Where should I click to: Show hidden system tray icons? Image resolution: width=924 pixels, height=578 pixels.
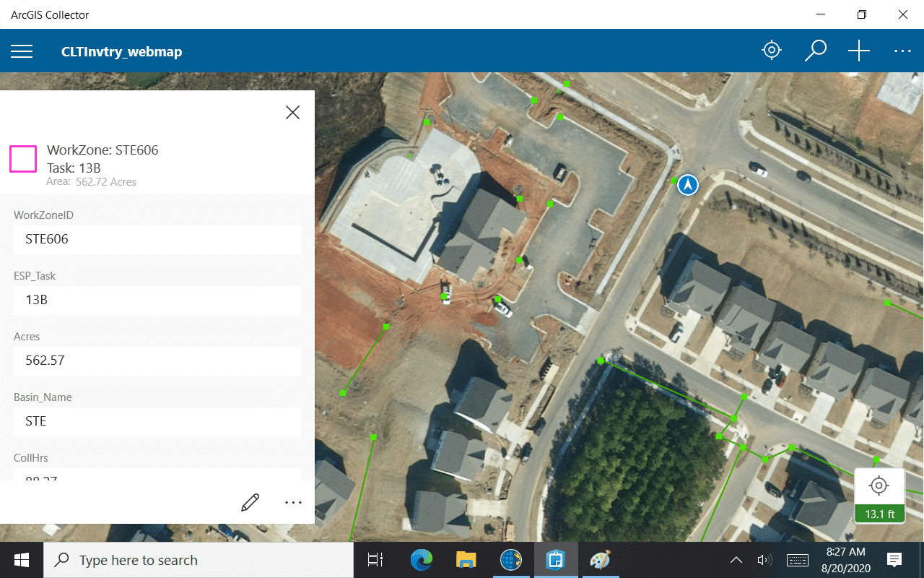(736, 560)
